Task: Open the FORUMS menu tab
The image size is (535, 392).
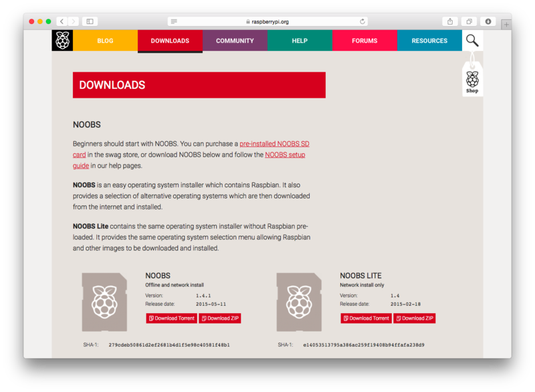Action: [364, 41]
